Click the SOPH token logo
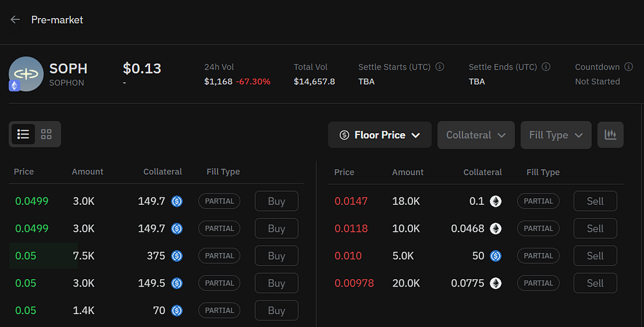Image resolution: width=644 pixels, height=327 pixels. click(26, 74)
